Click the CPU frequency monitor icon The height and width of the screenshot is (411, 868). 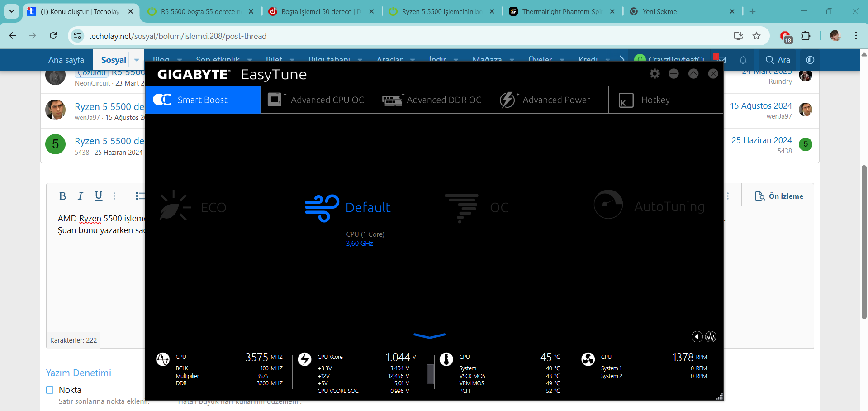coord(163,359)
